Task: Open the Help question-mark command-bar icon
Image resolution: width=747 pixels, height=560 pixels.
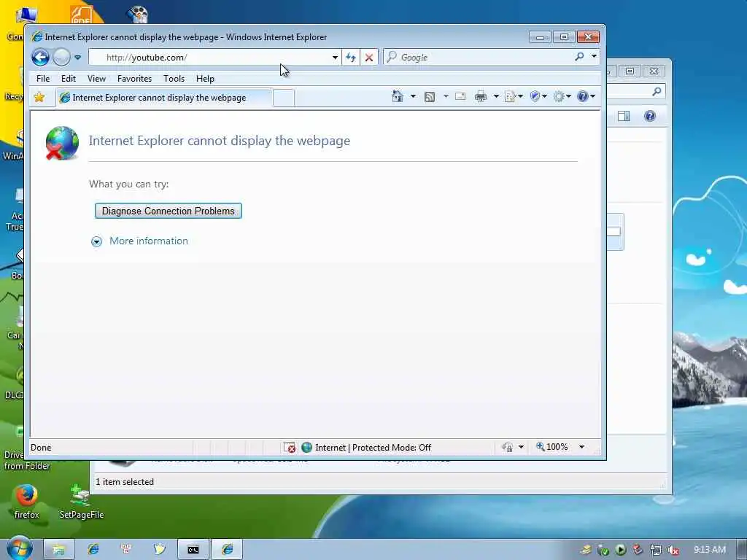Action: tap(582, 97)
